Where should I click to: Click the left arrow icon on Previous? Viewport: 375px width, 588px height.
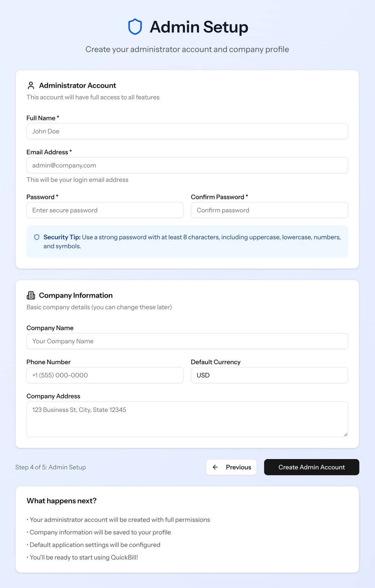215,467
